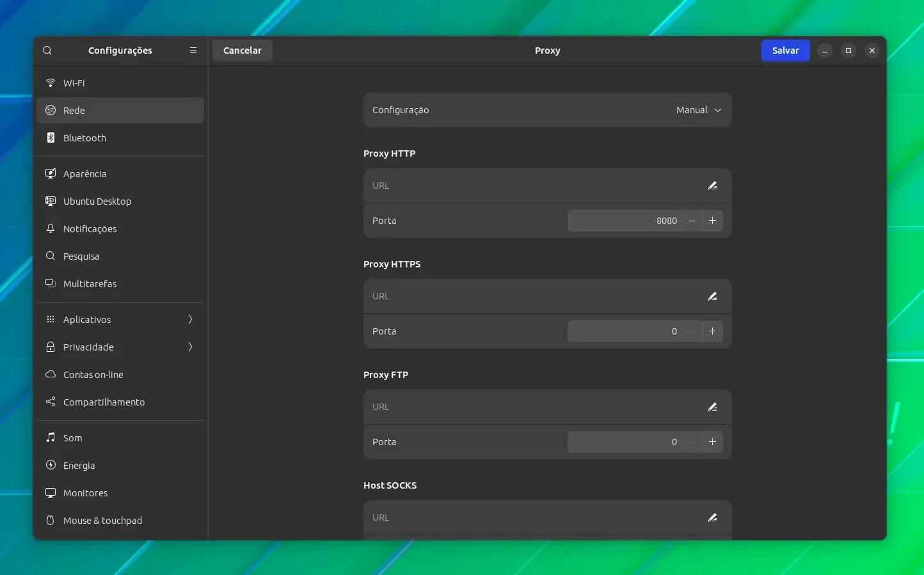The width and height of the screenshot is (924, 575).
Task: Select Som in the sidebar
Action: pyautogui.click(x=120, y=438)
